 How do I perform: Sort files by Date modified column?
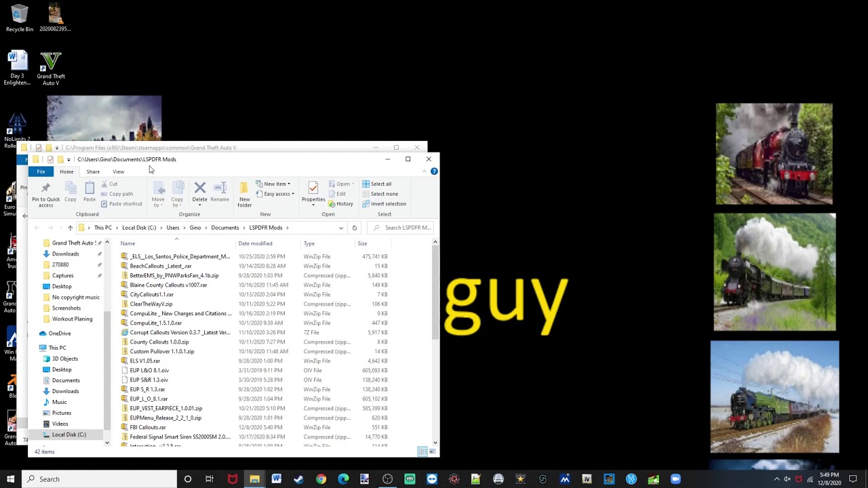(x=255, y=243)
